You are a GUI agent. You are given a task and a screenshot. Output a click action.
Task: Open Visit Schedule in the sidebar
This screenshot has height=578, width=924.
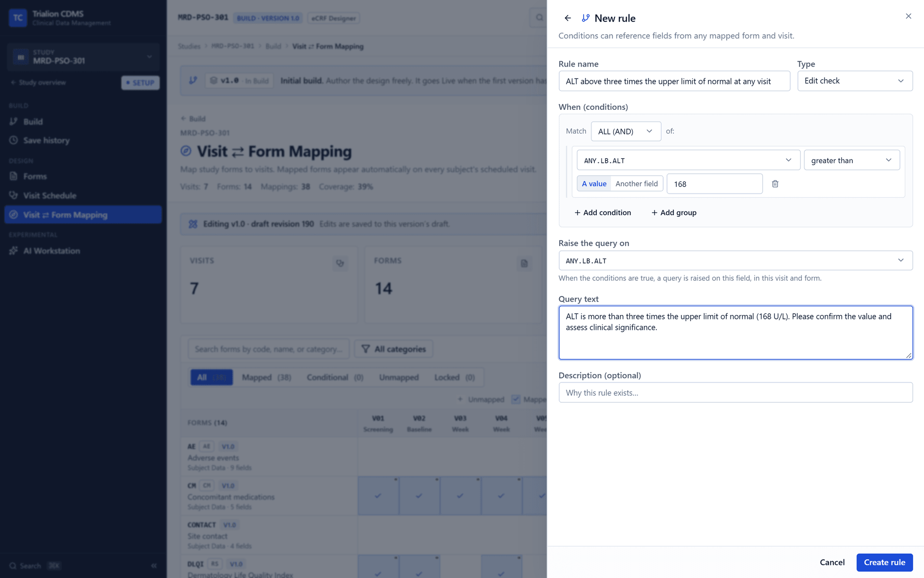83,196
